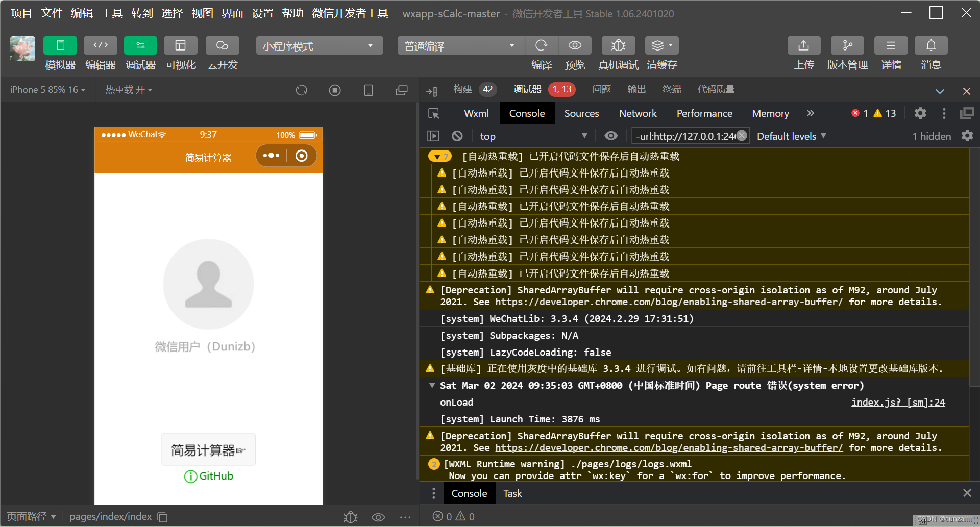Open the GitHub link in simulator
This screenshot has height=527, width=980.
209,476
